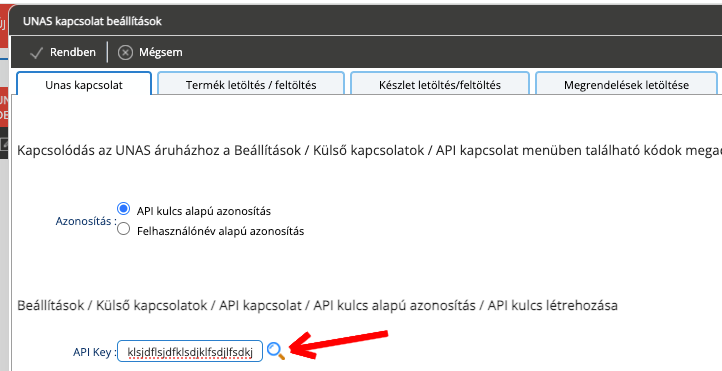Click the text starting 'Kapcsolódás az UNAS áruházhoz'

(x=369, y=151)
